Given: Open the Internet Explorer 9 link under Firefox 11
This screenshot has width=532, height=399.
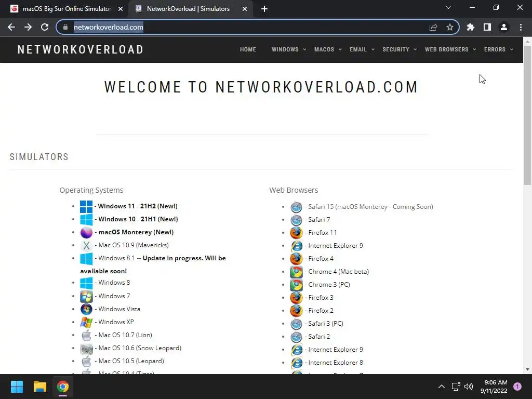Looking at the screenshot, I should 336,246.
